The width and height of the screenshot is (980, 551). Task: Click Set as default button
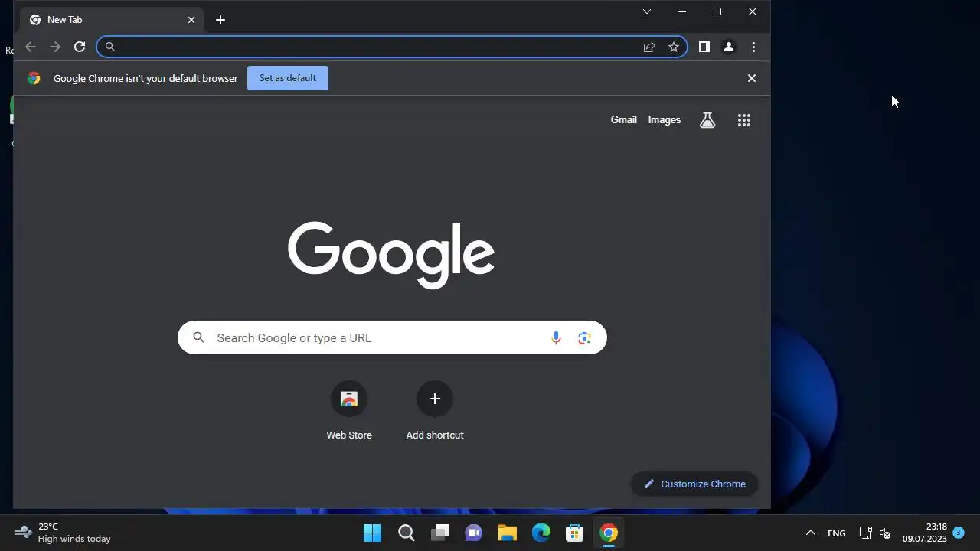pos(288,78)
